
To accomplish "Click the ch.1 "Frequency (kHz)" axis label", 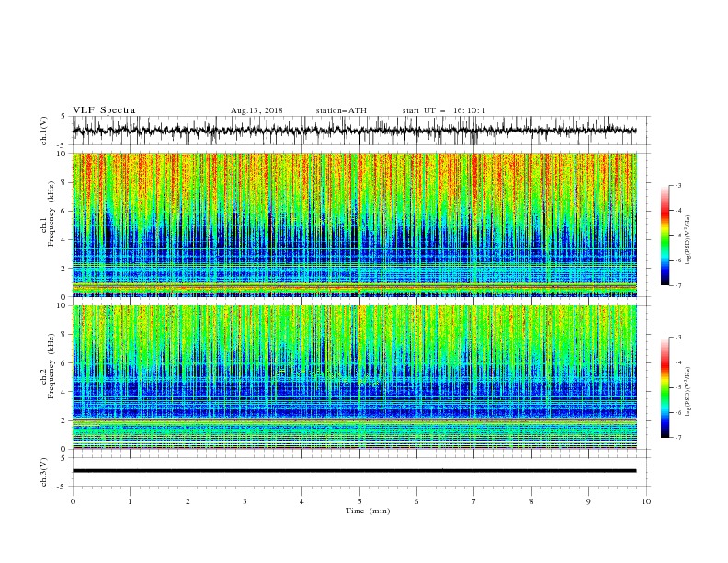I will [51, 214].
